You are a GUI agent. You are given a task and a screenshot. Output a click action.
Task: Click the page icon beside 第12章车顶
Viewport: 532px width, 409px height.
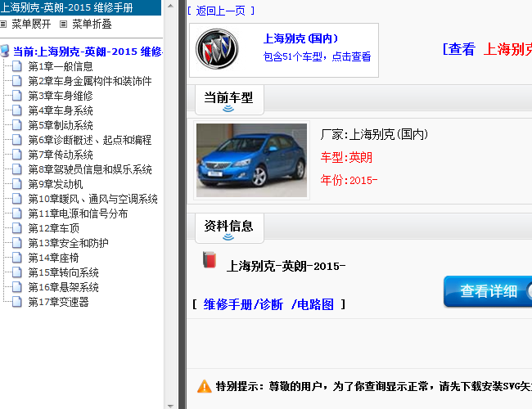coord(17,228)
